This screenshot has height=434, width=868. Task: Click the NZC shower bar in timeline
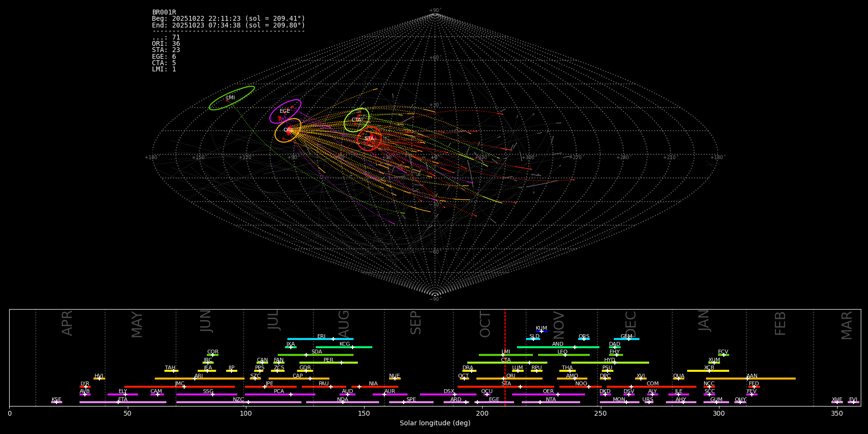(239, 402)
